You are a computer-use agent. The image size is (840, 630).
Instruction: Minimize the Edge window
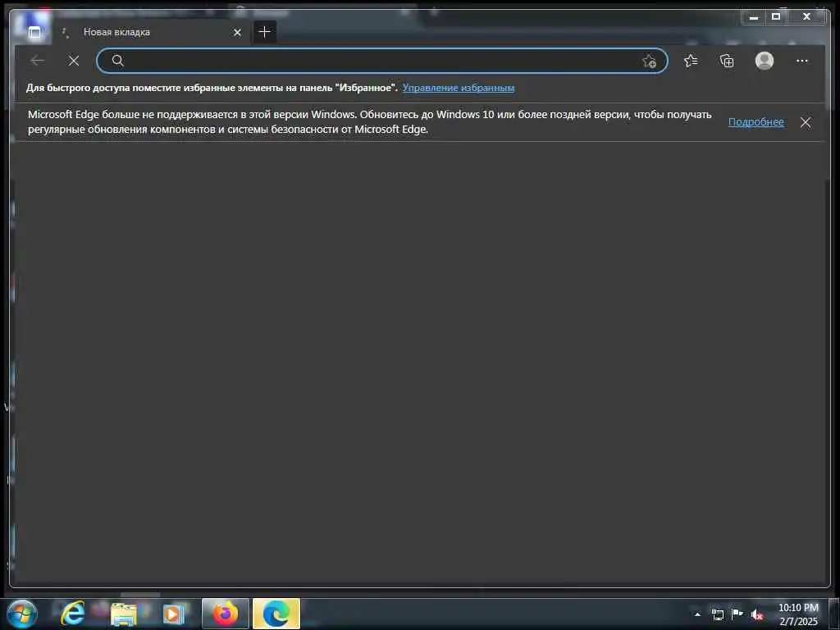[754, 17]
